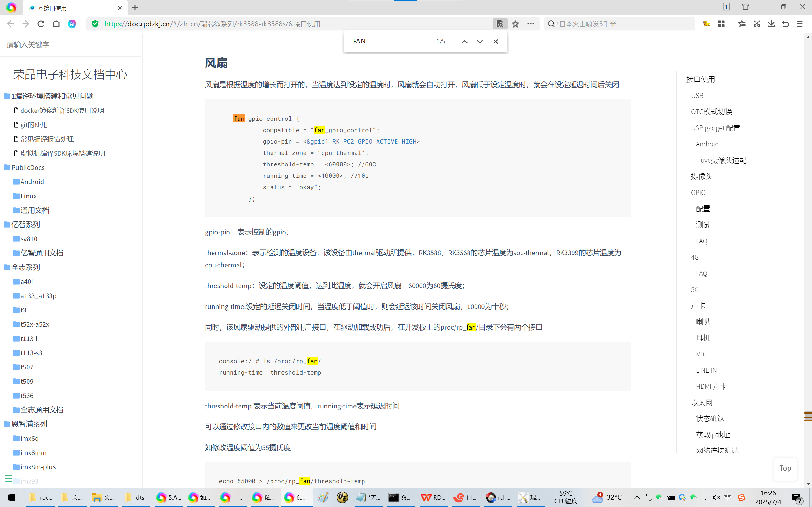The image size is (812, 507).
Task: Open the browser hamburger menu
Action: click(800, 24)
